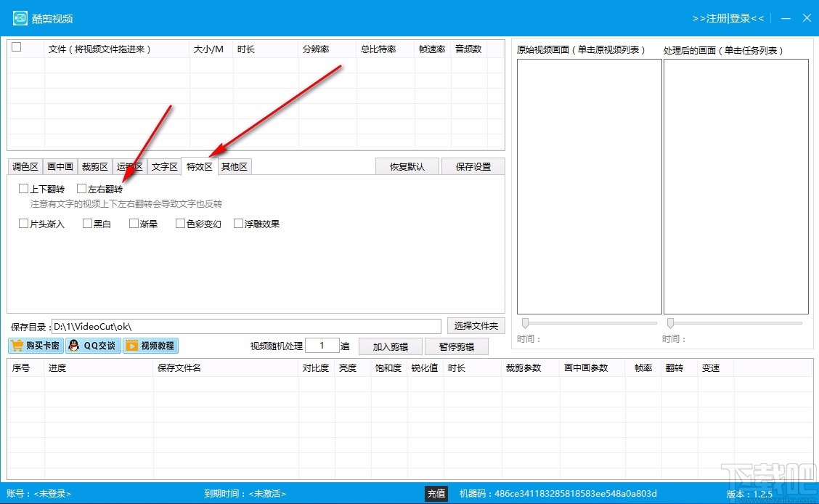Open >>注册|登录<< register login link
The width and height of the screenshot is (819, 504).
728,18
